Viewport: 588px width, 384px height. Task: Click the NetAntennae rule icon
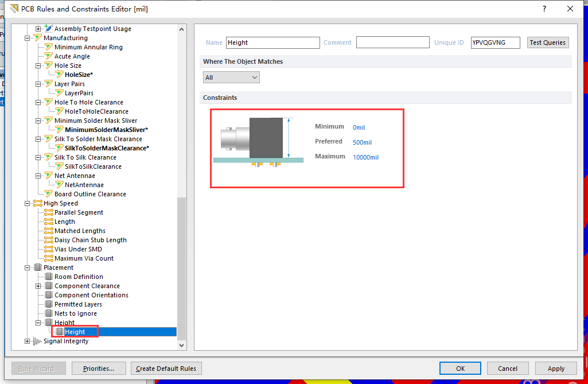[59, 185]
